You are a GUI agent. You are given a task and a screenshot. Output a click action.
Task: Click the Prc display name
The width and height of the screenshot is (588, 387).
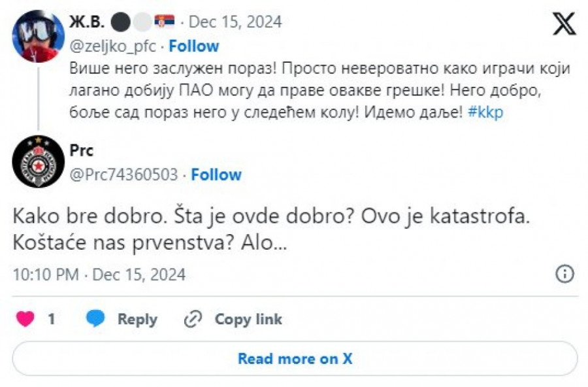point(82,150)
